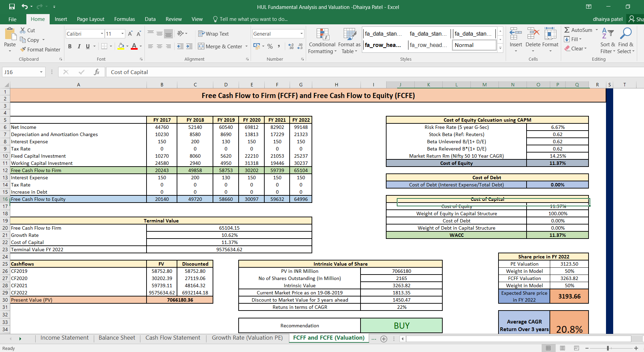The image size is (644, 352).
Task: Click the Insert Function fx button
Action: pyautogui.click(x=97, y=72)
